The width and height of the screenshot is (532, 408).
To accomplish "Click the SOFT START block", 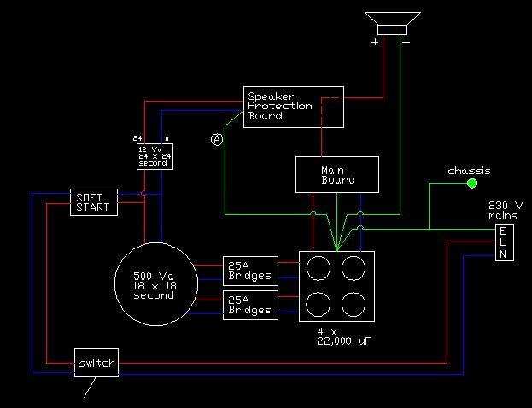I will point(94,202).
